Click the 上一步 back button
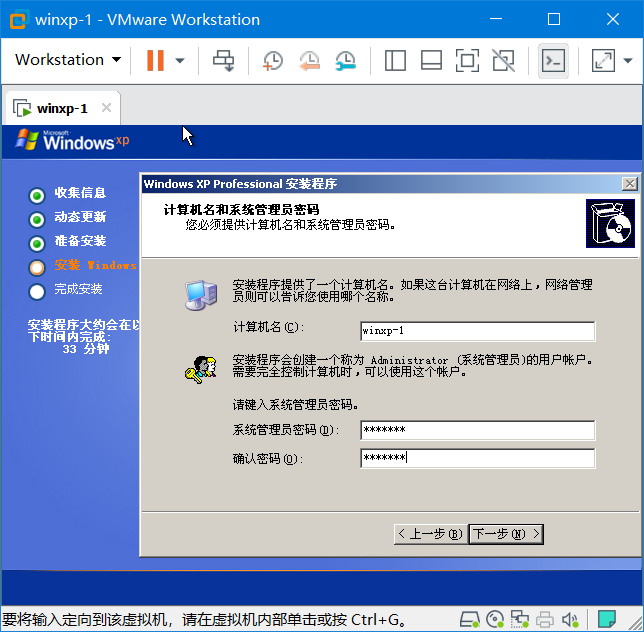 tap(430, 534)
